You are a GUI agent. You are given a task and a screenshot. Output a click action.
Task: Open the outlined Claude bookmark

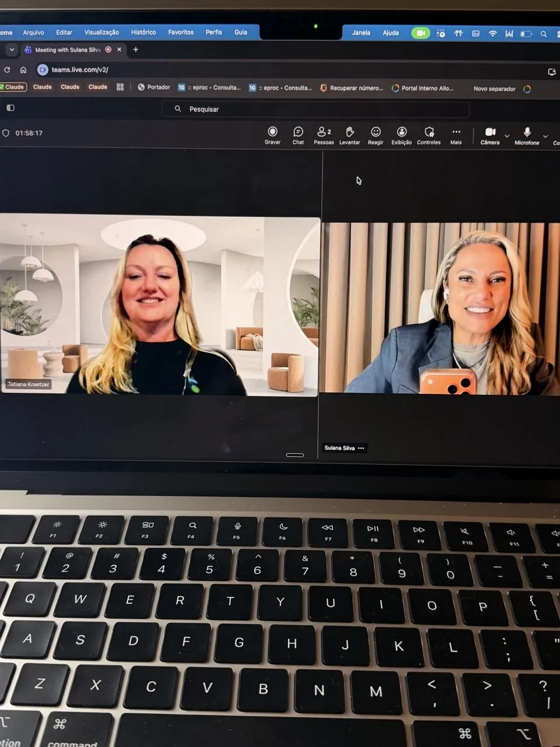(x=14, y=87)
